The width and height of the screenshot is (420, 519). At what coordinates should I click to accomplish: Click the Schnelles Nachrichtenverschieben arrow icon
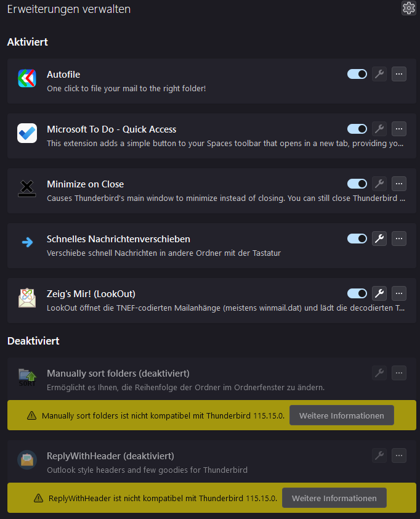click(x=27, y=242)
